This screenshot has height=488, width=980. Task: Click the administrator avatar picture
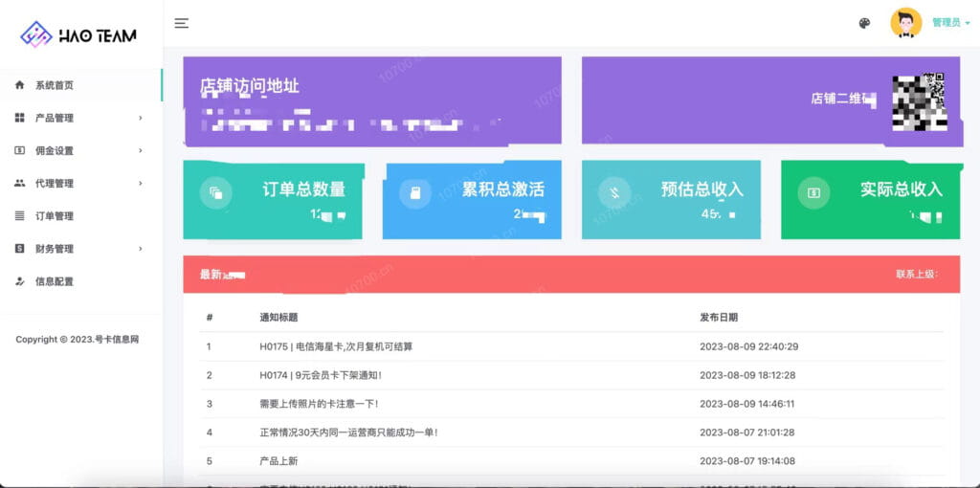coord(905,23)
